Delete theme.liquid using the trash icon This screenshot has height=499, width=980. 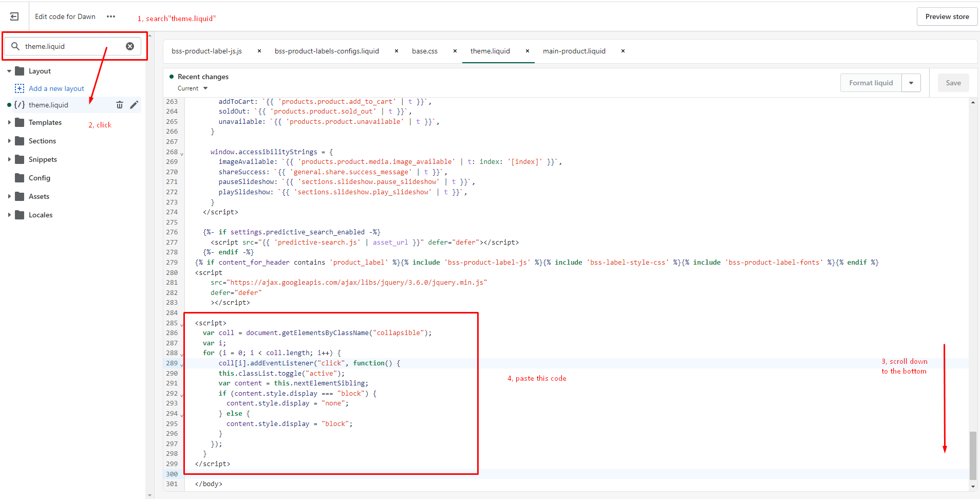click(x=120, y=105)
